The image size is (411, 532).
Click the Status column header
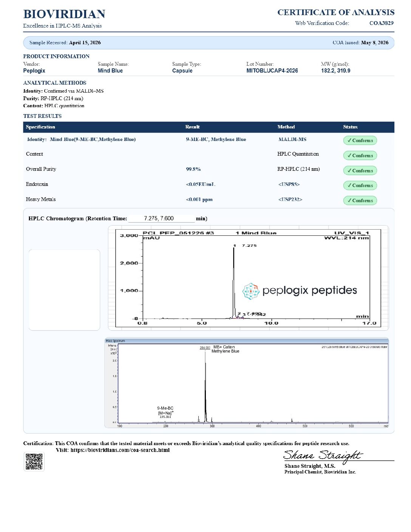click(x=350, y=127)
